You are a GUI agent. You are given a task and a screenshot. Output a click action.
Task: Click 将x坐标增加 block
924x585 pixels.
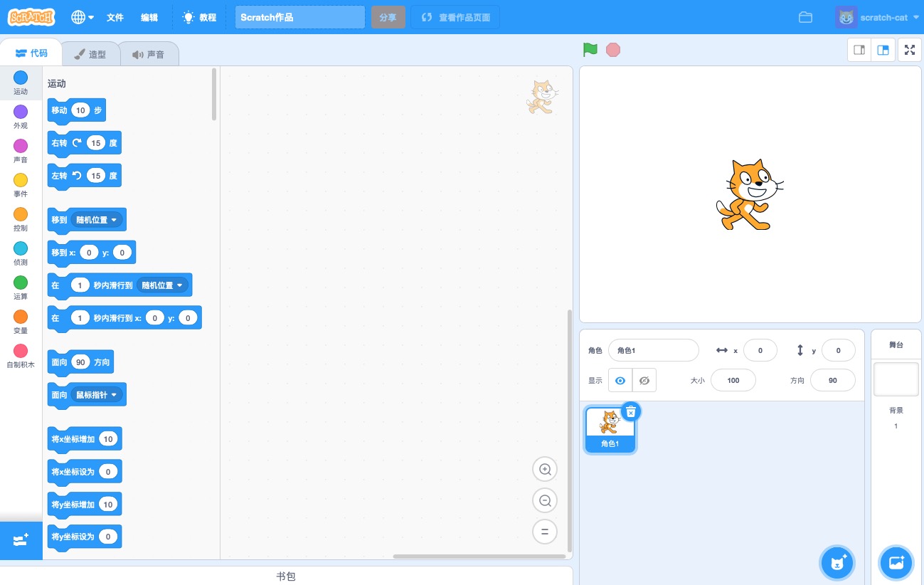pos(85,439)
